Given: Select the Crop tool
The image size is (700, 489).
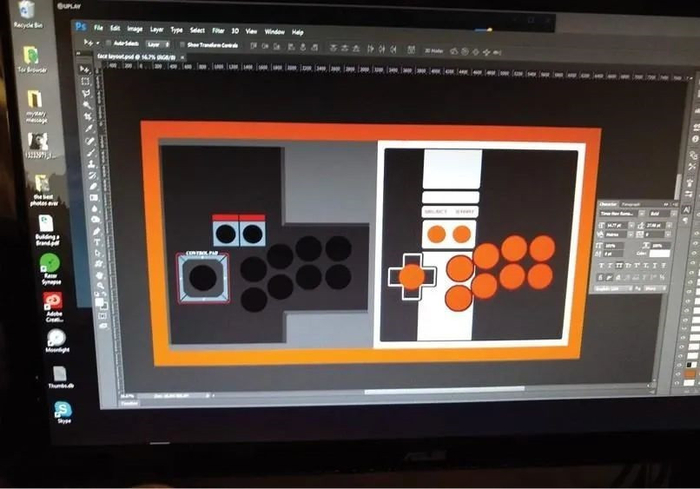Looking at the screenshot, I should tap(88, 117).
